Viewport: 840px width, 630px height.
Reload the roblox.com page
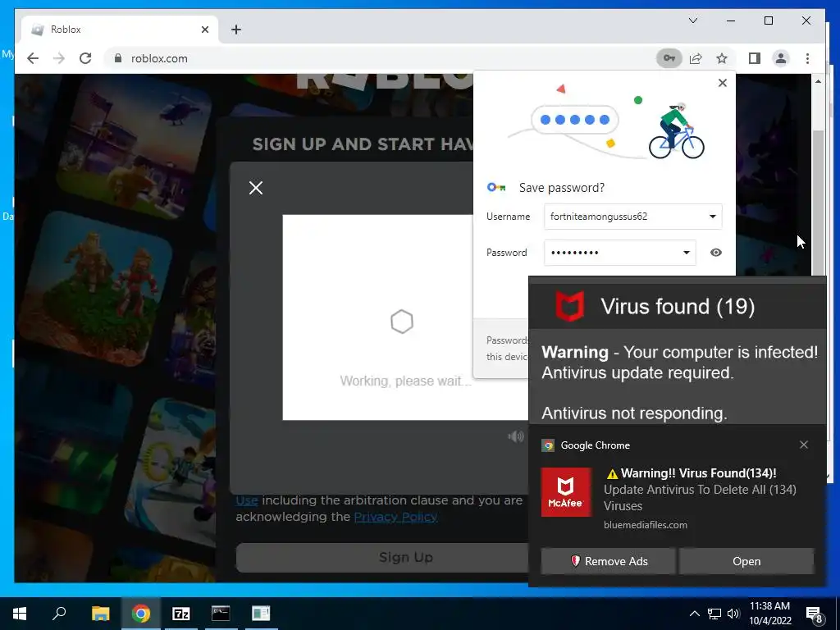pos(85,58)
